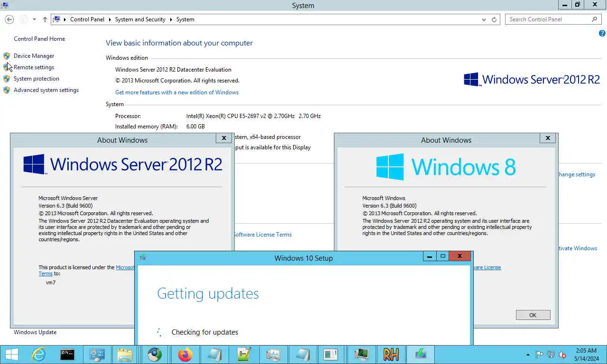Click Change settings link
607x364 pixels.
click(576, 174)
